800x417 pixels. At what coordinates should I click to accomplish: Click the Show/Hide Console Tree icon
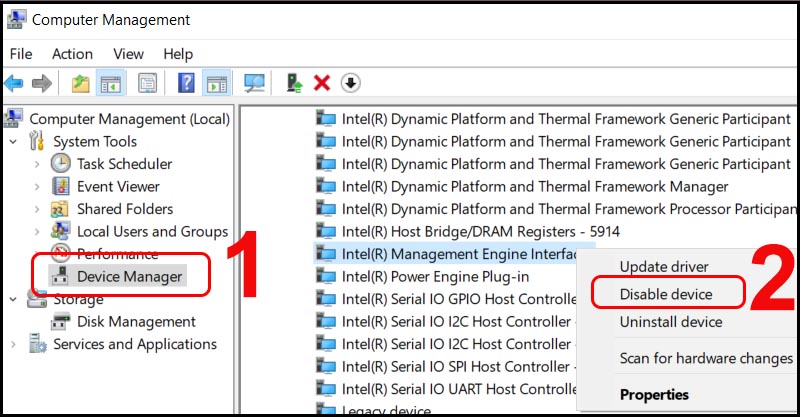click(x=111, y=83)
